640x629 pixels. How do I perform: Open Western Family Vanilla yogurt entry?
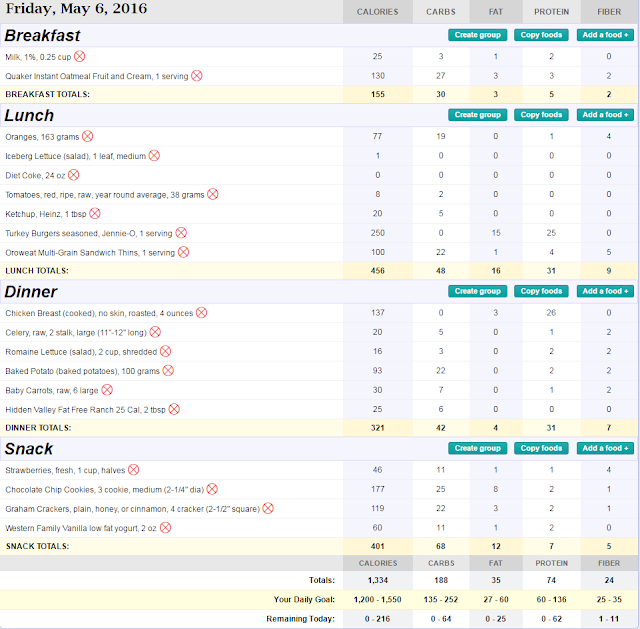coord(81,528)
